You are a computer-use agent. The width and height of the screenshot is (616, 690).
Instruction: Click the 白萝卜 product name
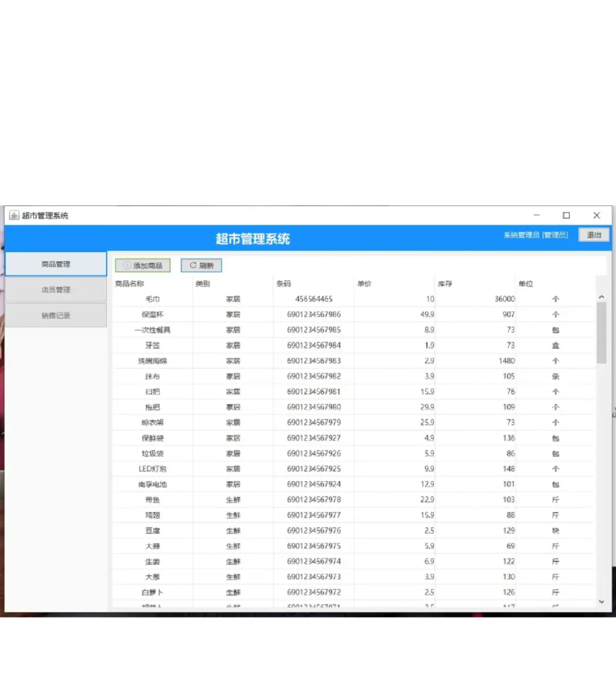153,592
